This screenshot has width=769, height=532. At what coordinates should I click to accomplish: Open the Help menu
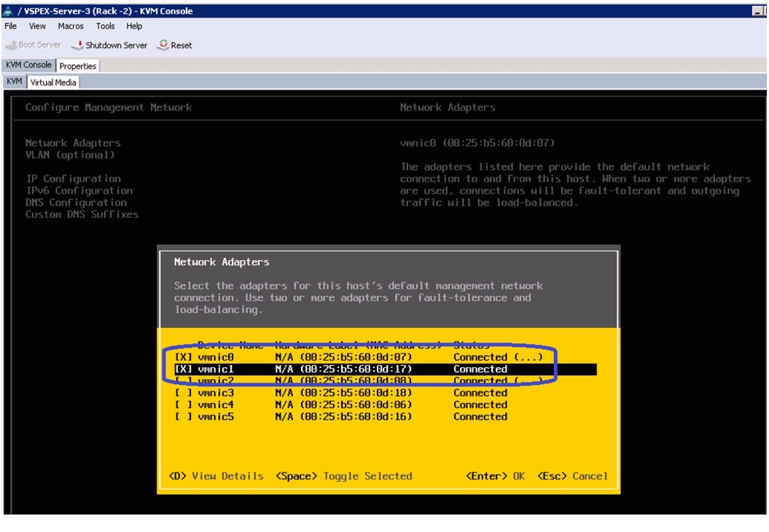click(x=134, y=26)
